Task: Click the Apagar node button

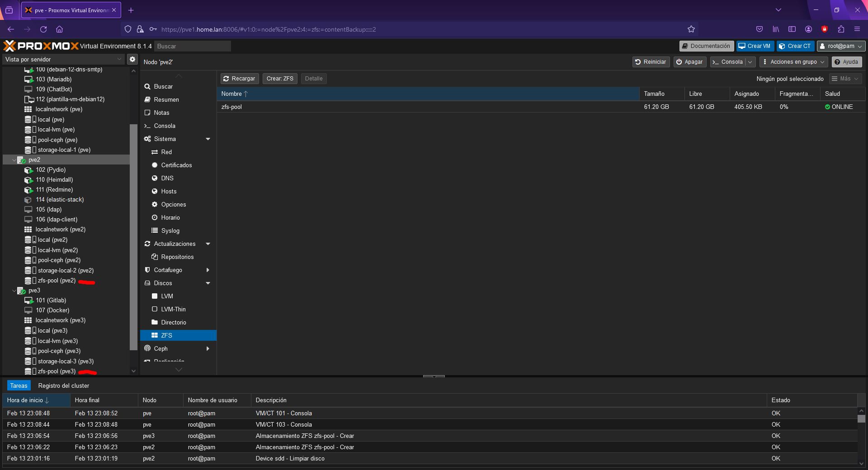Action: [690, 62]
